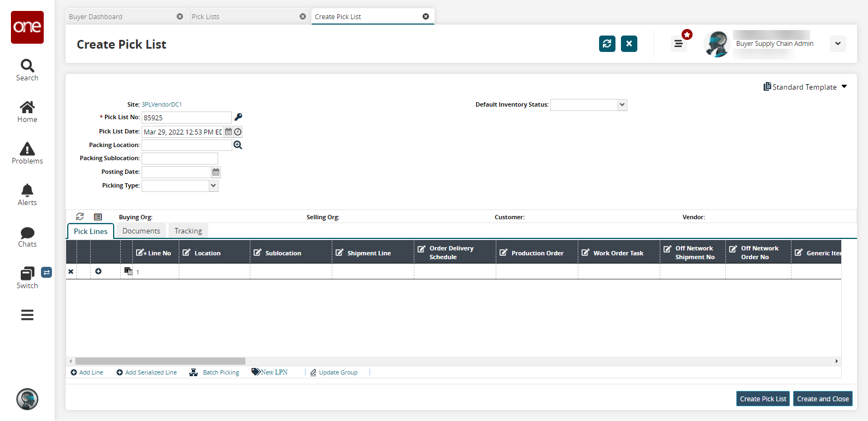
Task: Click the Work Order Task column header
Action: coord(619,253)
